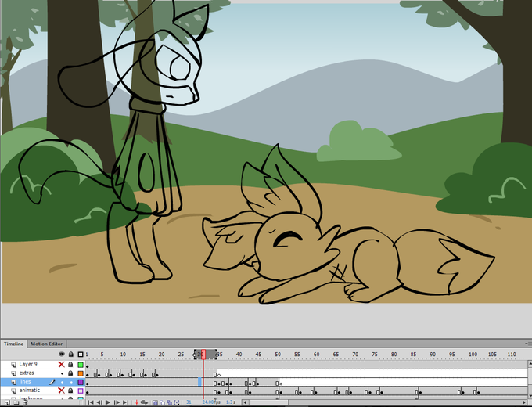532x407 pixels.
Task: Create a new layer folder
Action: coord(16,402)
